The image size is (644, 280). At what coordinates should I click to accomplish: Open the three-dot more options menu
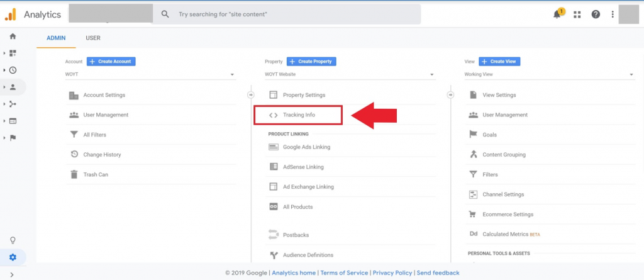pyautogui.click(x=613, y=14)
